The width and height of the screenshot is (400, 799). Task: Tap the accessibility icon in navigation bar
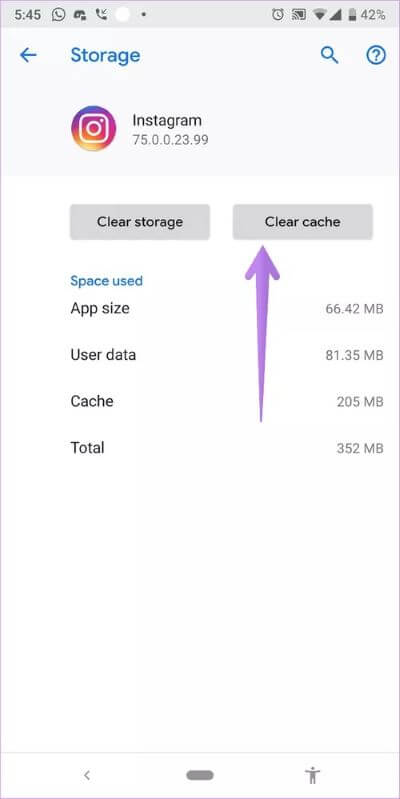point(312,776)
